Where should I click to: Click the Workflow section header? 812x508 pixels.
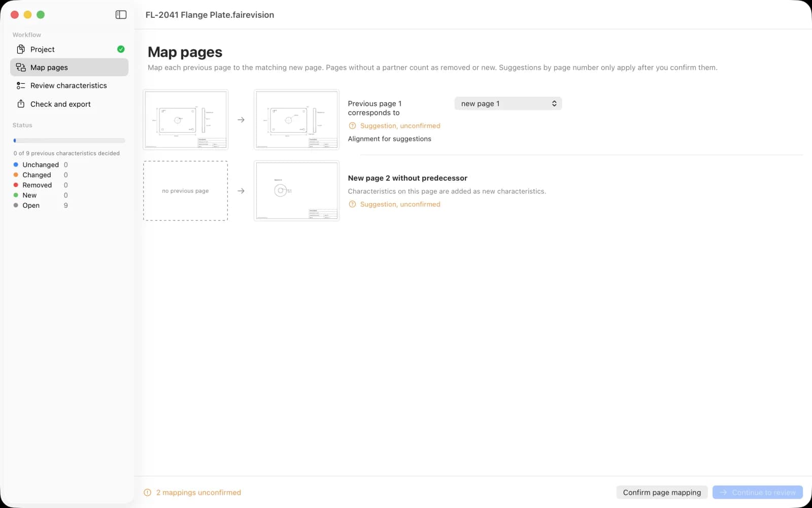coord(27,35)
